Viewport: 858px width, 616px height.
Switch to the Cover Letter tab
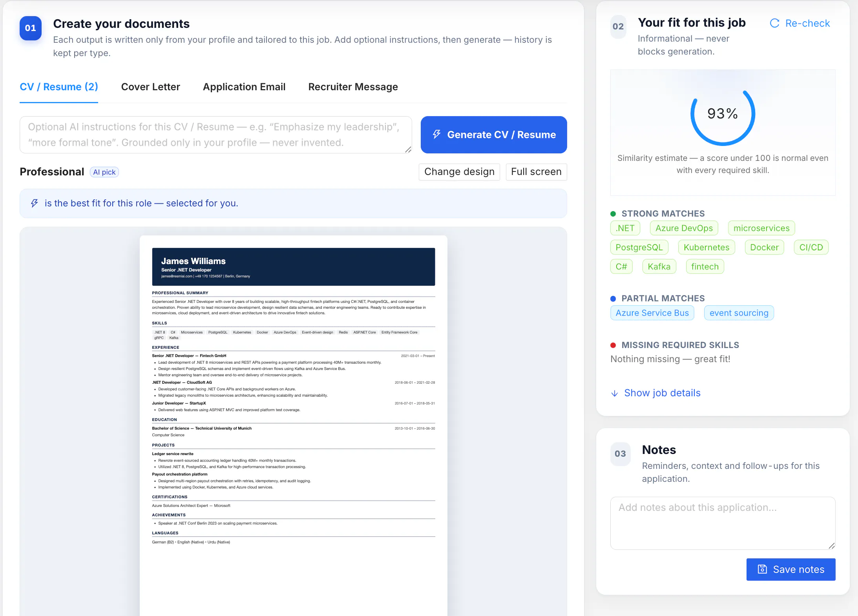pos(150,87)
